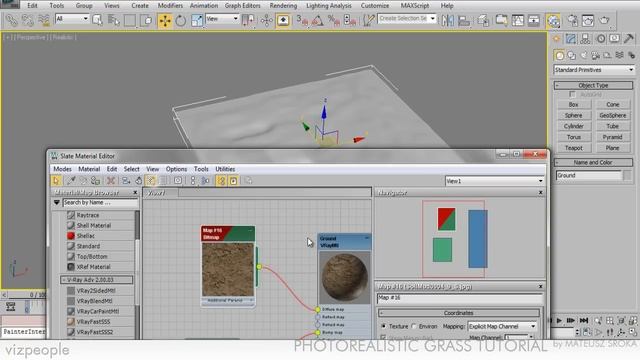The image size is (640, 360).
Task: Open the Explicit Map Channel mapping dropdown
Action: tap(502, 327)
